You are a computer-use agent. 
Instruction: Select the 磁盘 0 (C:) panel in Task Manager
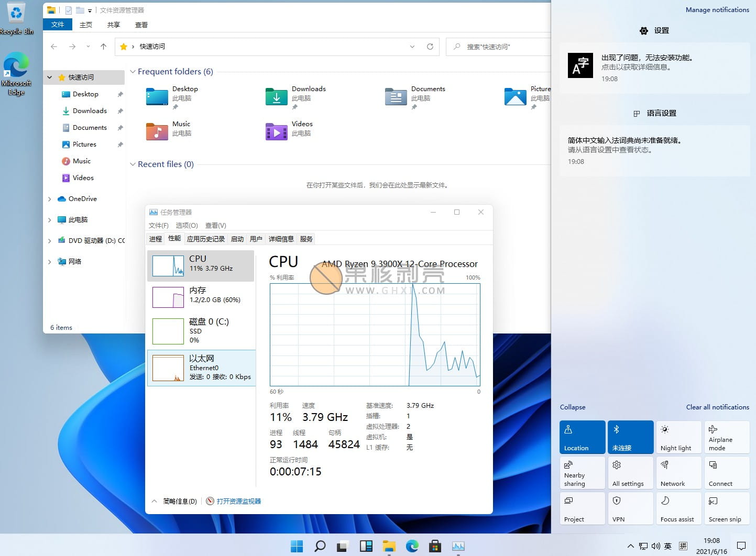(202, 331)
